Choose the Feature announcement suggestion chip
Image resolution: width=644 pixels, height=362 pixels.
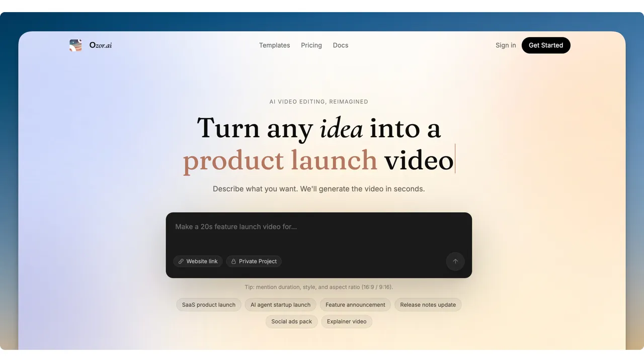click(355, 305)
